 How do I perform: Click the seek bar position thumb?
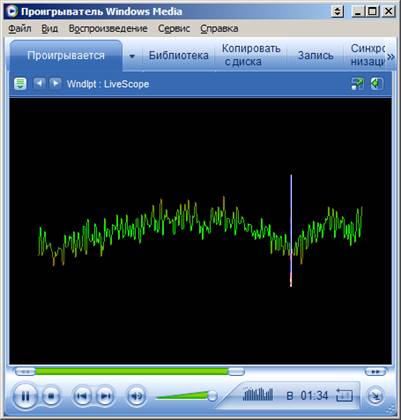tap(236, 371)
